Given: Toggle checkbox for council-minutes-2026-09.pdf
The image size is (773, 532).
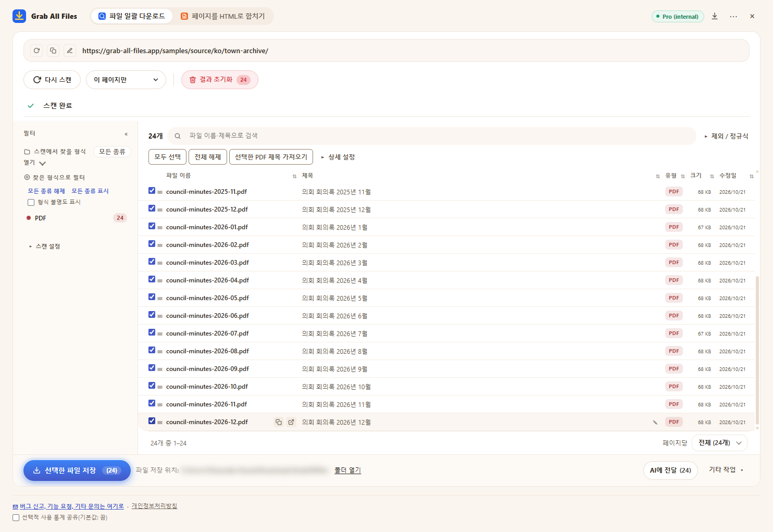Looking at the screenshot, I should tap(152, 368).
